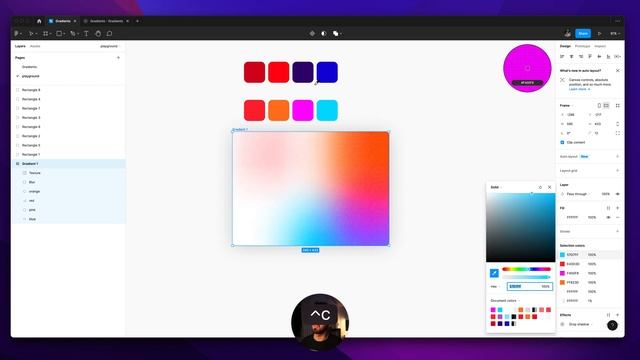Click the user avatar in toolbar
This screenshot has height=360, width=640.
(568, 33)
